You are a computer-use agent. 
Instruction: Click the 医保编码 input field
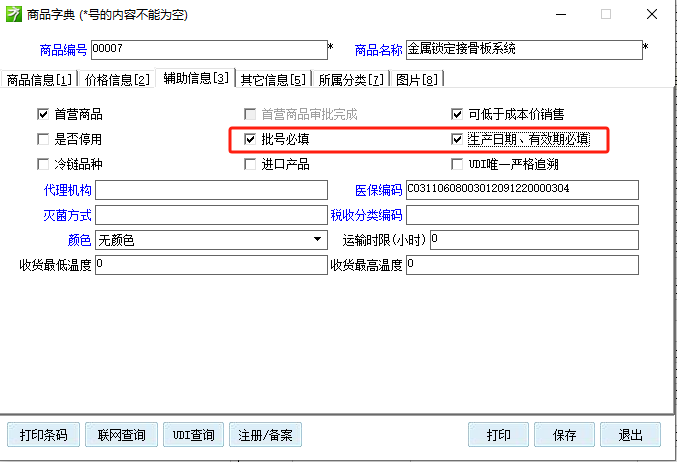(x=521, y=190)
